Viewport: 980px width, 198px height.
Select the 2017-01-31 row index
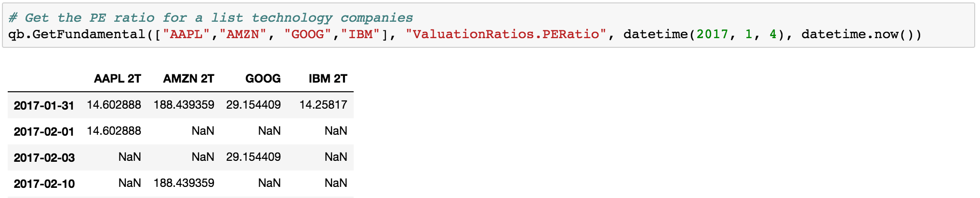[x=44, y=105]
